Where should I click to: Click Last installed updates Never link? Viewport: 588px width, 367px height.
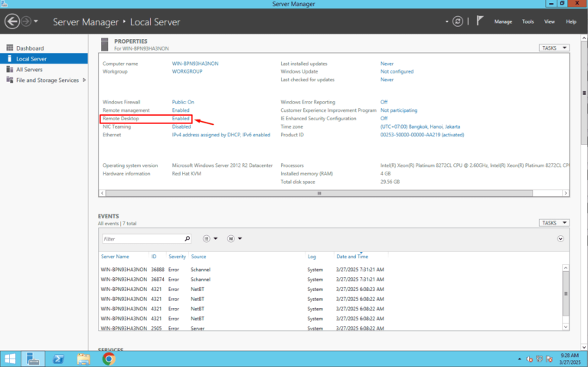click(387, 64)
